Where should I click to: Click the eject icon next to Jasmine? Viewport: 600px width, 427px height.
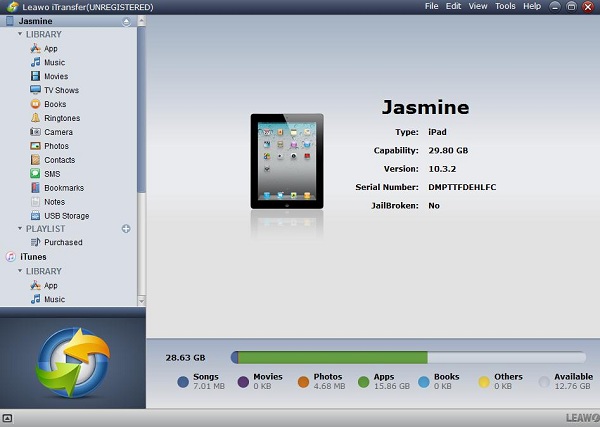pyautogui.click(x=126, y=22)
